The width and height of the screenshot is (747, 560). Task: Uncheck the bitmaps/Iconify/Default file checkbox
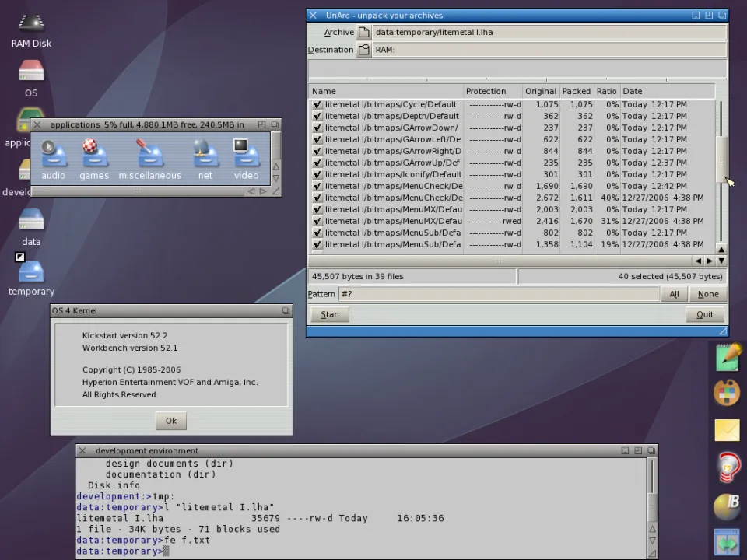[317, 174]
